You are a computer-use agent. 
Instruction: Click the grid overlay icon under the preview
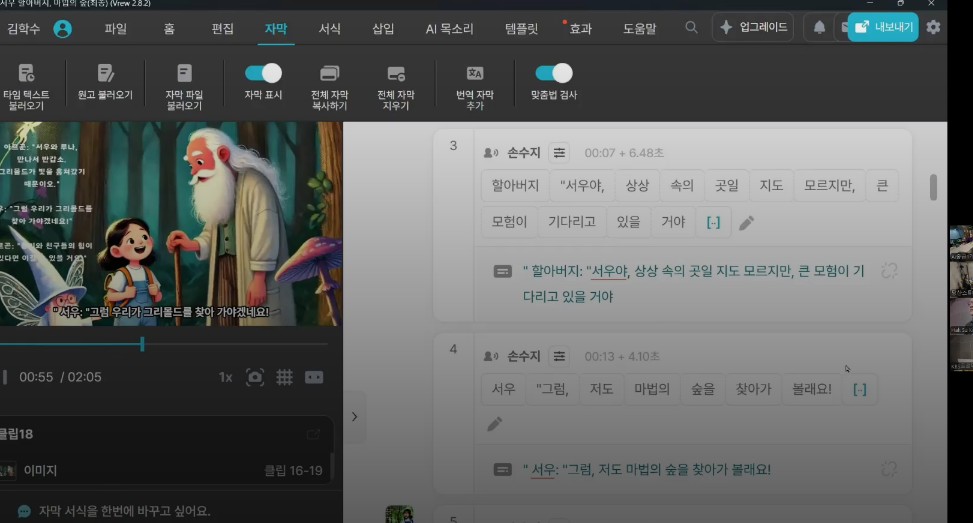click(x=284, y=377)
